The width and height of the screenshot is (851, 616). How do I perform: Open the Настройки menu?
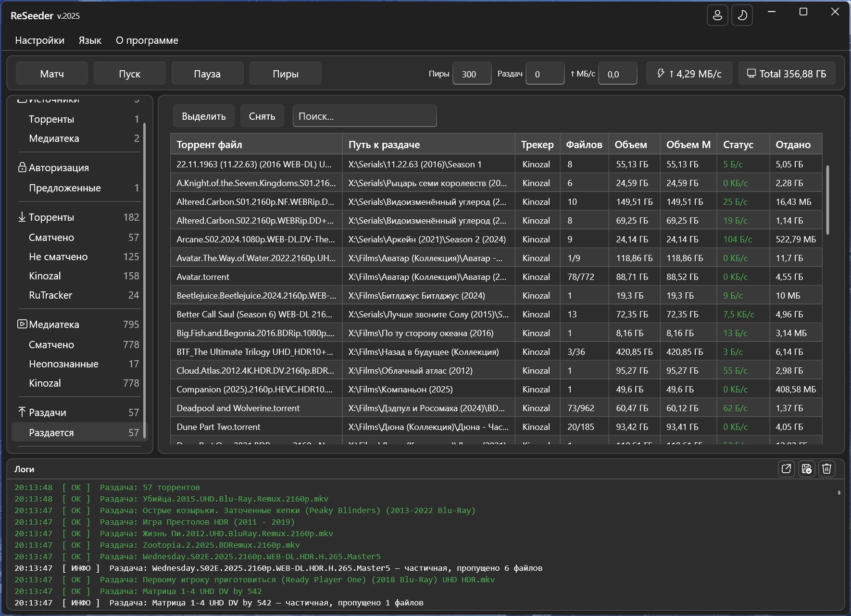pos(39,40)
